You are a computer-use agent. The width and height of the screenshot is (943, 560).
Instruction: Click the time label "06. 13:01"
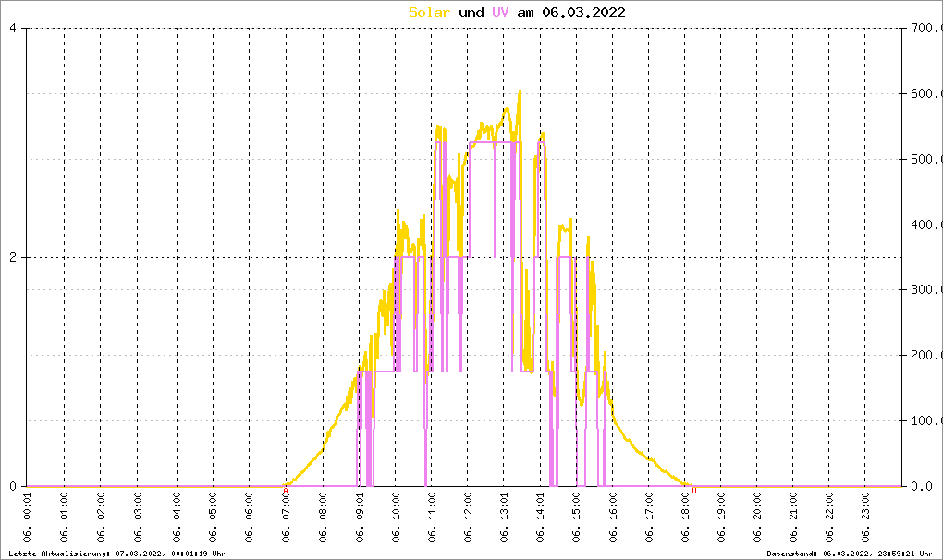pos(504,517)
